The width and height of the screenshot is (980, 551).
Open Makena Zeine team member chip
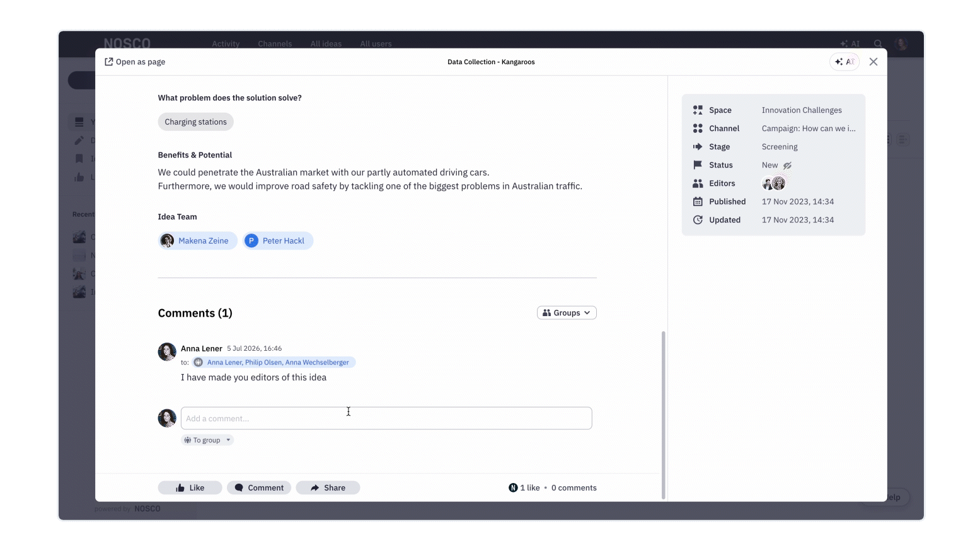tap(197, 241)
